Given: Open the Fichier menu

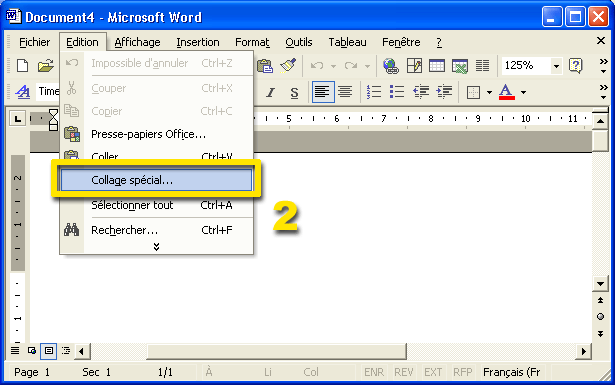Looking at the screenshot, I should (35, 42).
